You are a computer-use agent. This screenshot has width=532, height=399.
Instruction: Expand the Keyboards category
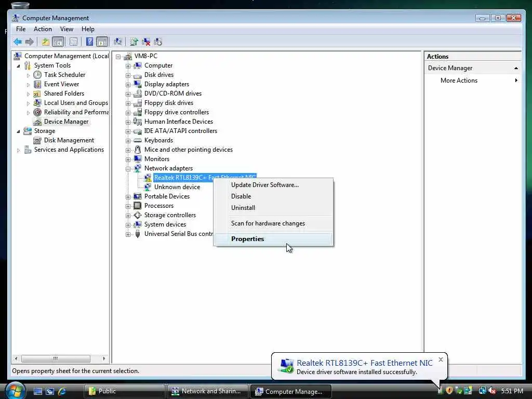click(x=128, y=140)
